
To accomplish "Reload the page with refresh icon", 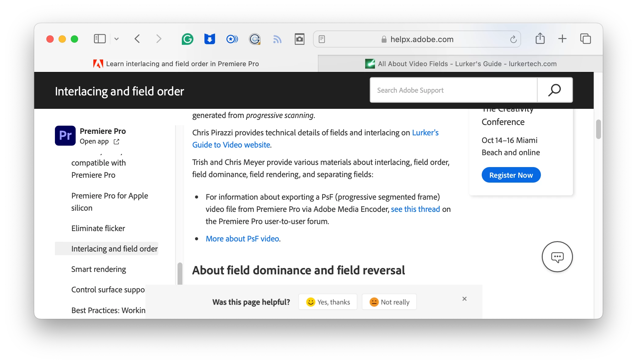I will pyautogui.click(x=513, y=39).
